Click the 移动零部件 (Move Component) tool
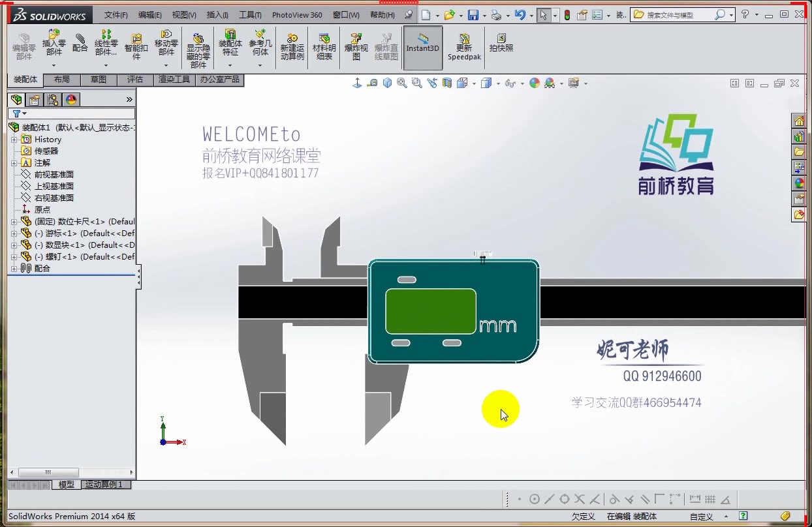Viewport: 812px width, 527px height. [x=166, y=46]
